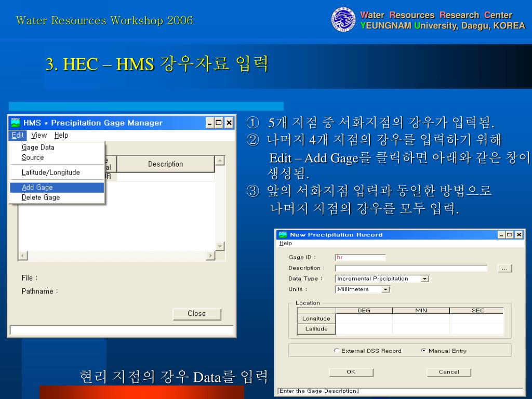Viewport: 532px width, 399px height.
Task: Click Close button in Gage Manager
Action: [x=197, y=314]
